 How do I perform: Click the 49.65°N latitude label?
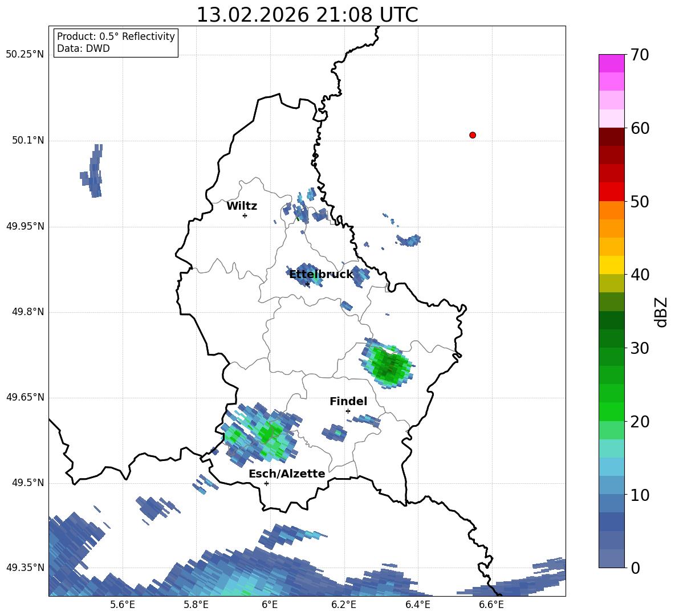click(x=25, y=397)
